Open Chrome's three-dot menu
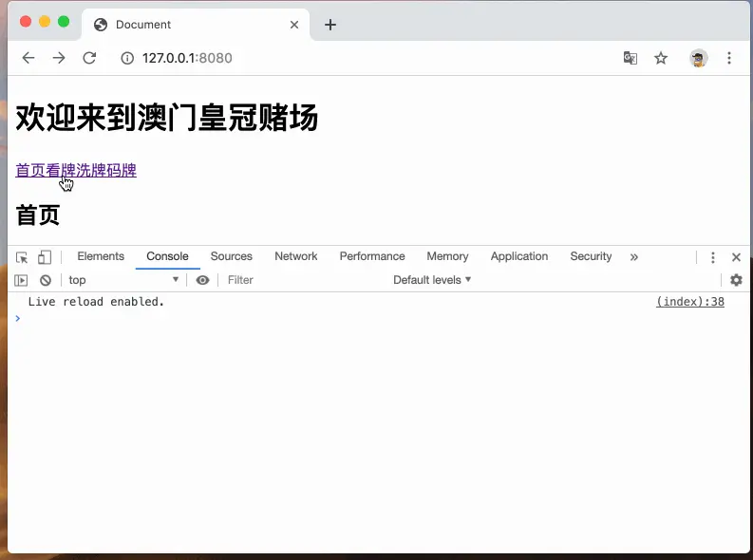The height and width of the screenshot is (560, 753). click(729, 58)
